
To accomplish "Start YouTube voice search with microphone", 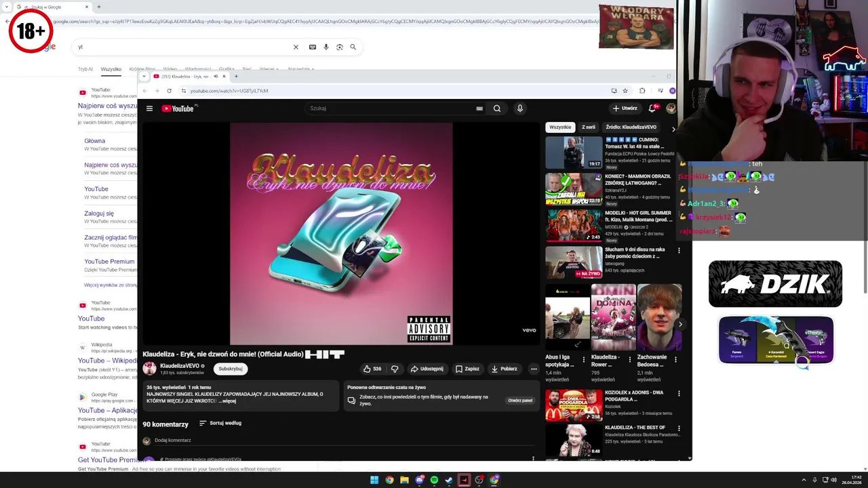I will pos(520,108).
